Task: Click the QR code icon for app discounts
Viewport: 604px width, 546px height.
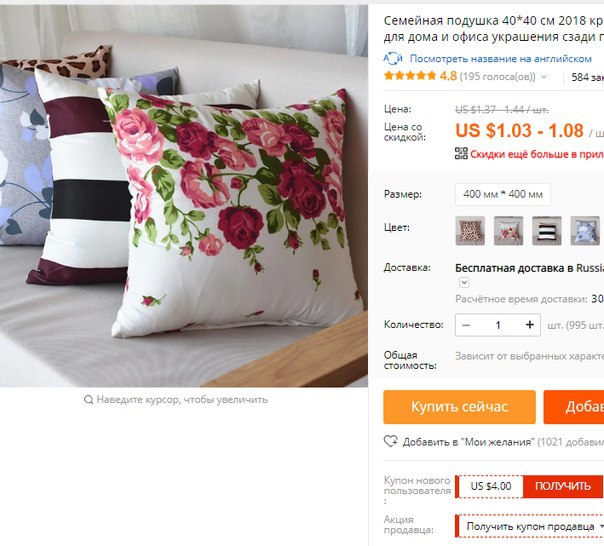Action: coord(461,153)
